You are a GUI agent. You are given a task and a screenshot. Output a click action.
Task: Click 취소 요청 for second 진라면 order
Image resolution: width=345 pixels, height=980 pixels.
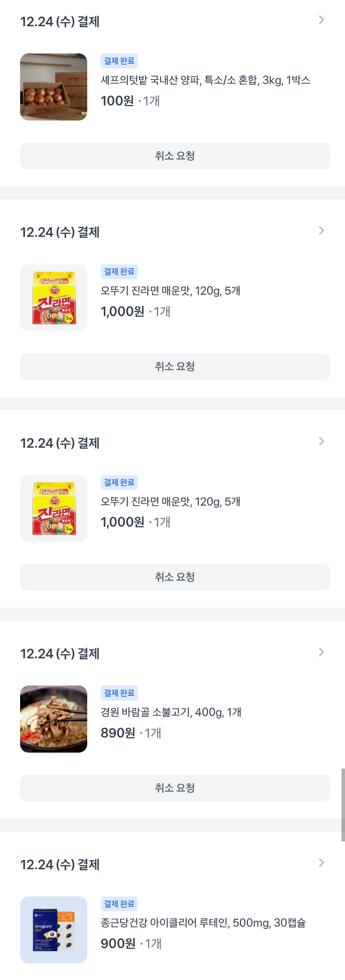coord(175,577)
